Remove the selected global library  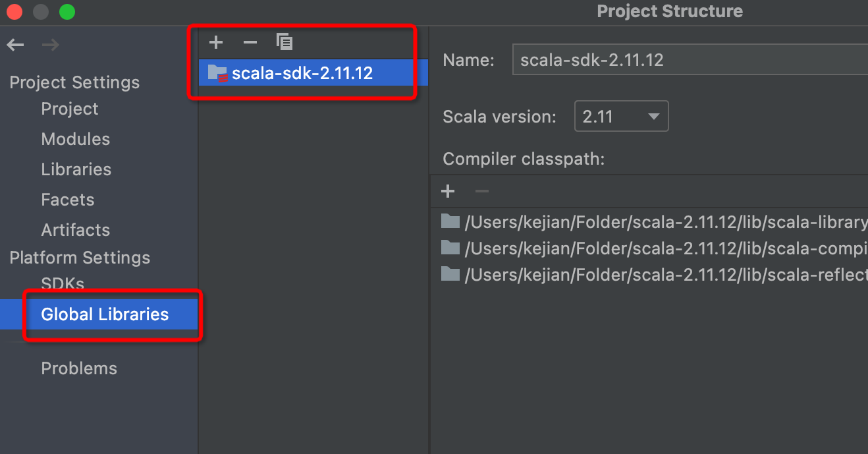click(250, 43)
